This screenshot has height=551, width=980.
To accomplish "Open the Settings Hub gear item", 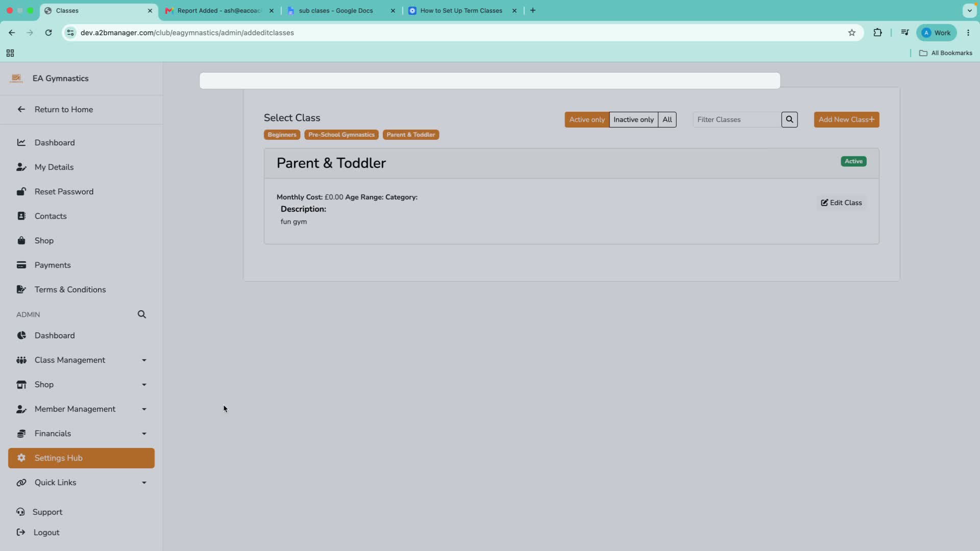I will pyautogui.click(x=81, y=458).
